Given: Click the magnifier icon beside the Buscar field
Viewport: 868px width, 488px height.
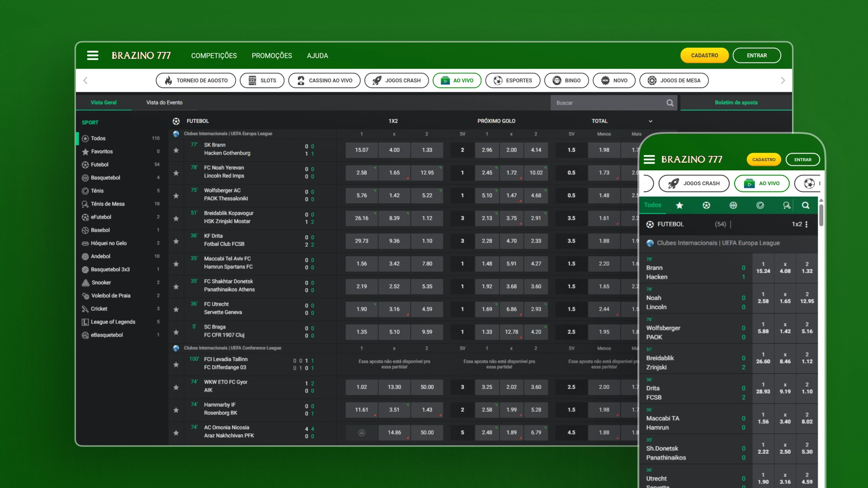Looking at the screenshot, I should (670, 103).
